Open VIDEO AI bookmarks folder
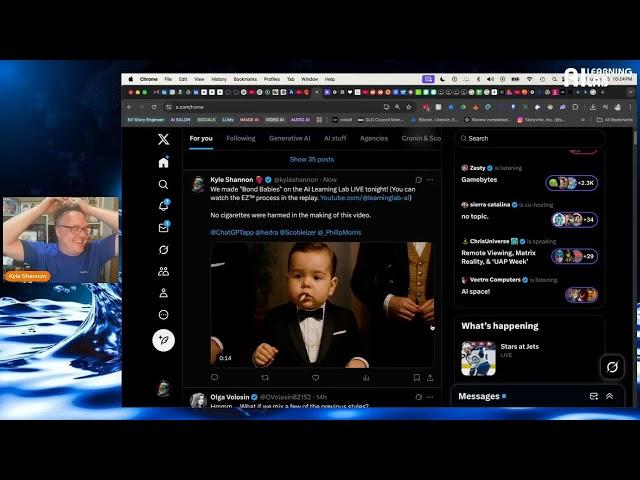This screenshot has width=640, height=480. coord(275,120)
